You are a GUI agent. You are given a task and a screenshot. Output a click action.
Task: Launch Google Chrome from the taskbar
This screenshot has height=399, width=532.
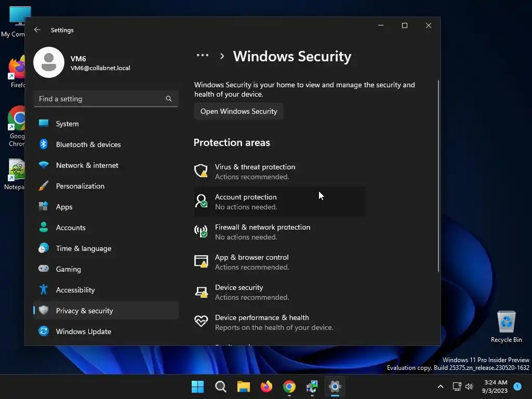(289, 387)
